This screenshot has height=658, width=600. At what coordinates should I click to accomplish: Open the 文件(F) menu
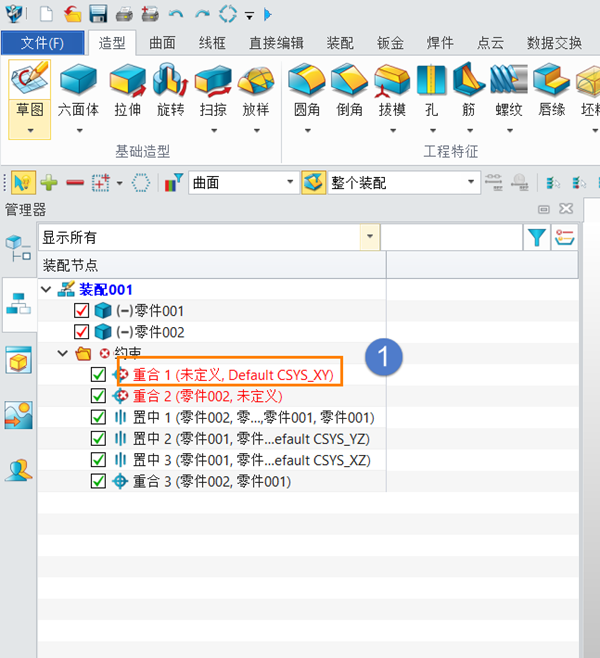click(42, 43)
